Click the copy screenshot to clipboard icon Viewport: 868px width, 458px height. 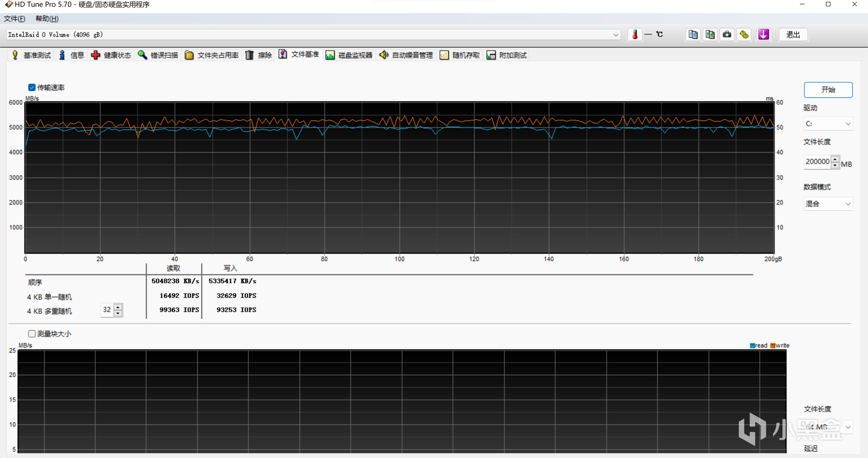pyautogui.click(x=710, y=35)
